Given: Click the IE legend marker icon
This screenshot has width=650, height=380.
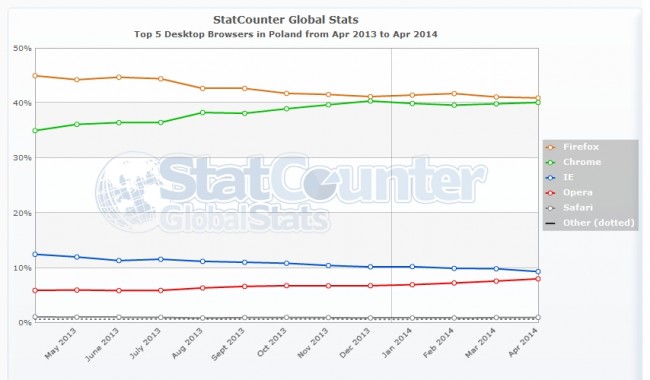Looking at the screenshot, I should 551,178.
